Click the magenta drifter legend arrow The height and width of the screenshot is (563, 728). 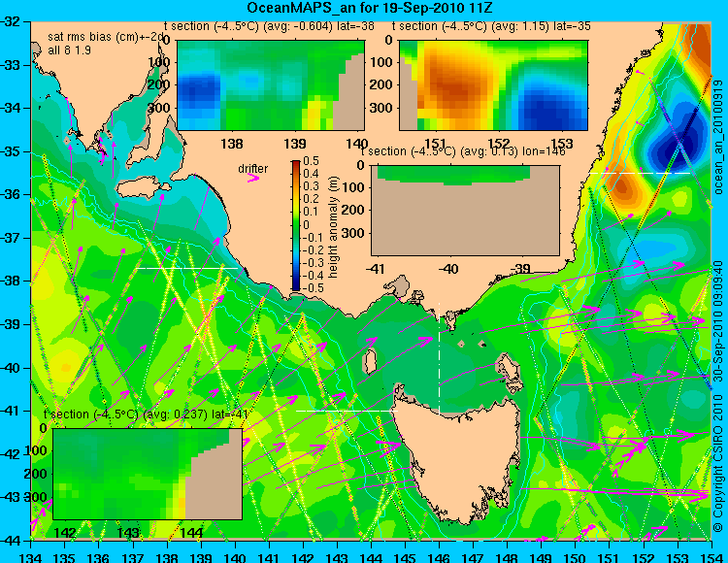(x=253, y=178)
